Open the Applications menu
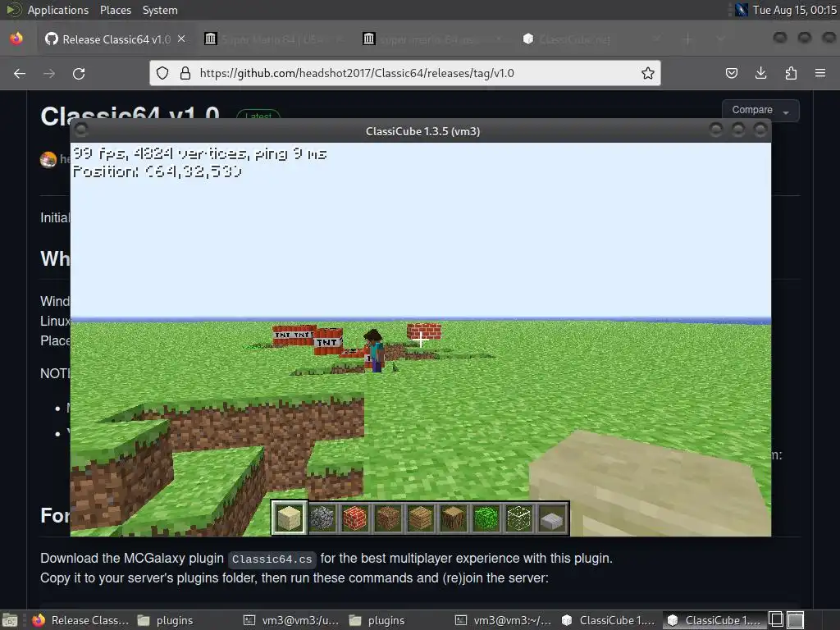Image resolution: width=840 pixels, height=630 pixels. (x=58, y=10)
